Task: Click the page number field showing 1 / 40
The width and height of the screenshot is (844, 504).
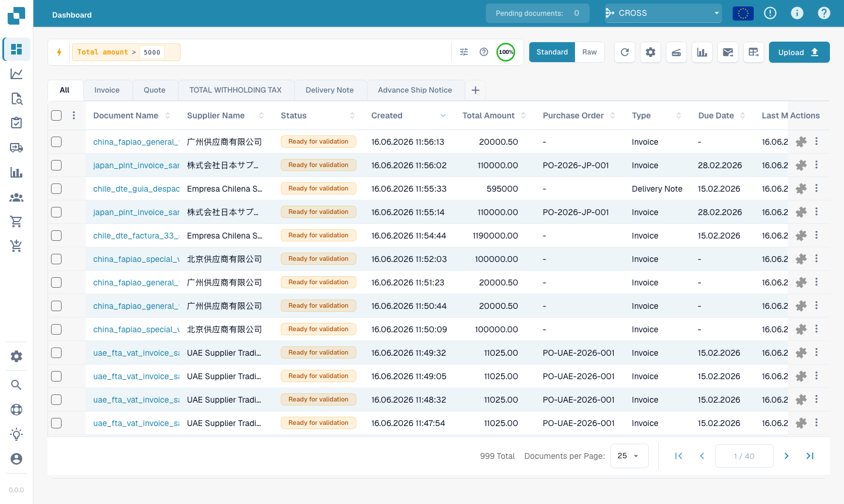Action: [744, 456]
